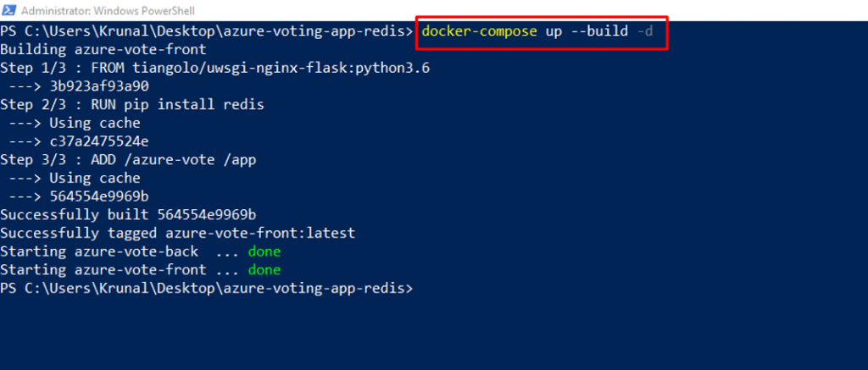Click the hash c37a2475524e
The image size is (868, 370).
[x=99, y=141]
